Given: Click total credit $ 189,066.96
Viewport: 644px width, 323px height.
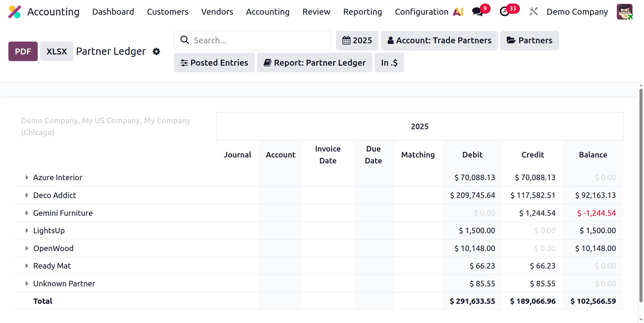Looking at the screenshot, I should click(x=533, y=301).
